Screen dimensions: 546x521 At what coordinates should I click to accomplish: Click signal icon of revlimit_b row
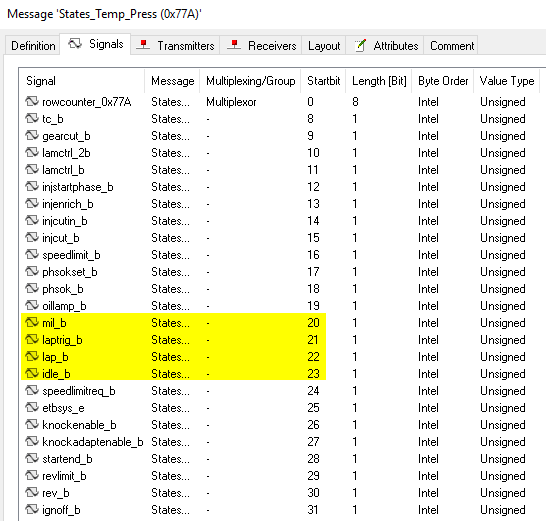click(x=32, y=476)
